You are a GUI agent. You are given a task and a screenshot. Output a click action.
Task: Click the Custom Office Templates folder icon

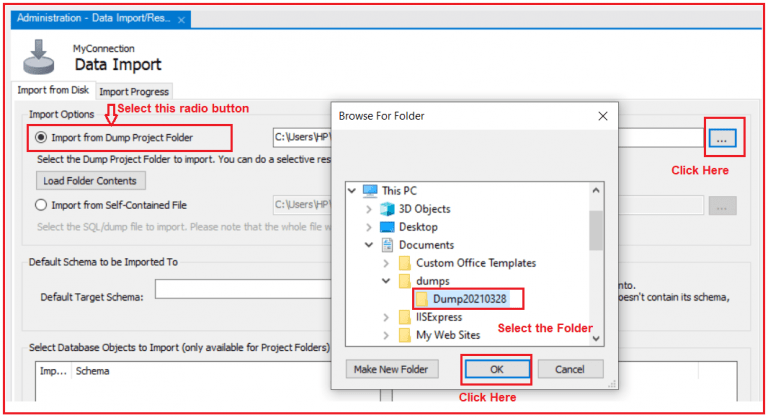[x=405, y=263]
